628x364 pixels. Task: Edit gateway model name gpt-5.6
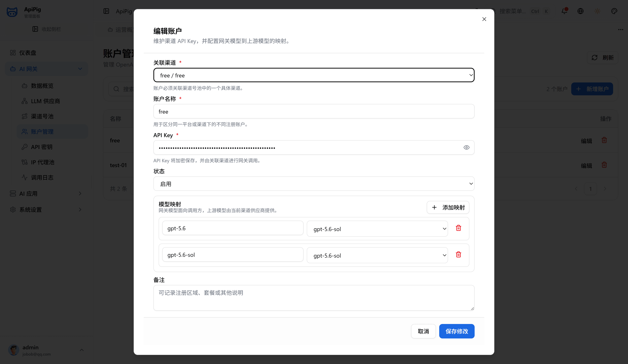[232, 228]
